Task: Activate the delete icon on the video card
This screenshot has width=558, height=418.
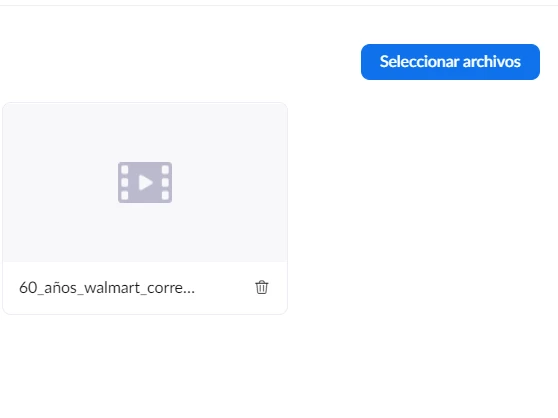Action: point(262,287)
